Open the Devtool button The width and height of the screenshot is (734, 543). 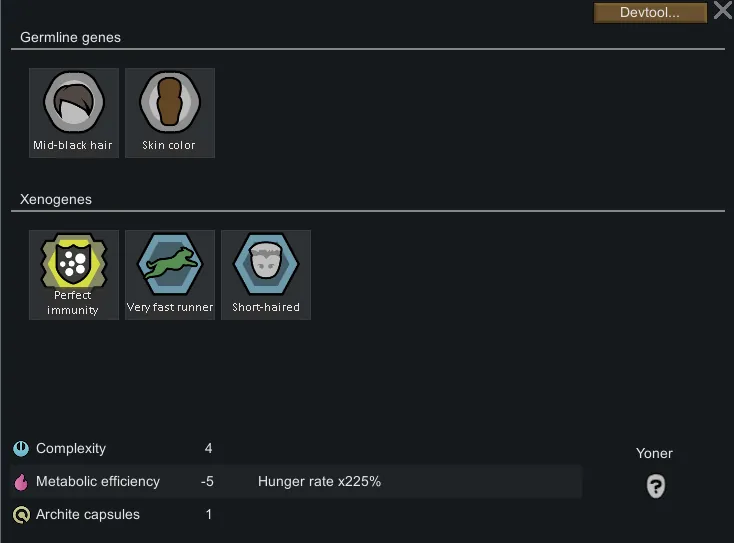tap(649, 13)
